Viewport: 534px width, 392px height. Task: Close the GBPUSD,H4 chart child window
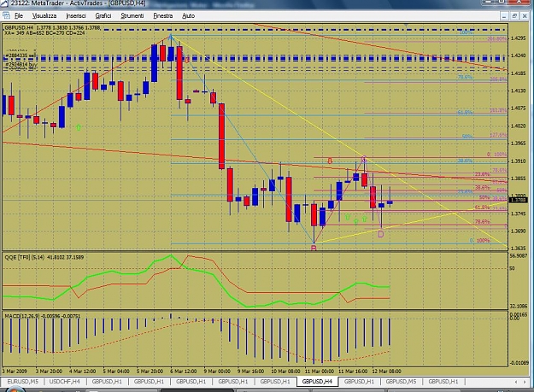click(x=525, y=15)
